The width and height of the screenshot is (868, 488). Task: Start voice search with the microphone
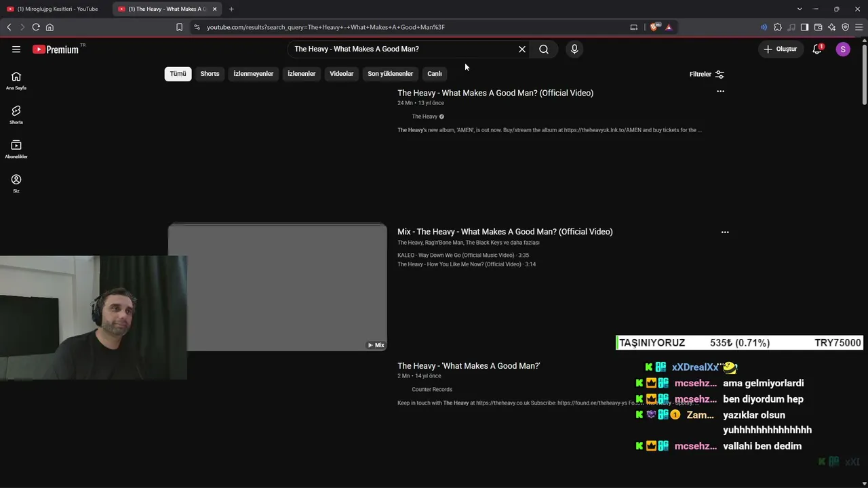click(574, 49)
